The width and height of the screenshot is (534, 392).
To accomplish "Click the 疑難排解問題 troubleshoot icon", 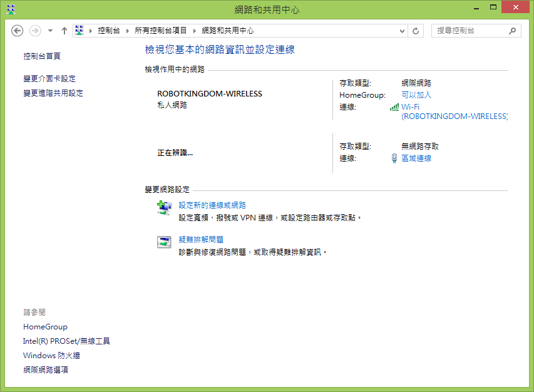I will click(164, 242).
